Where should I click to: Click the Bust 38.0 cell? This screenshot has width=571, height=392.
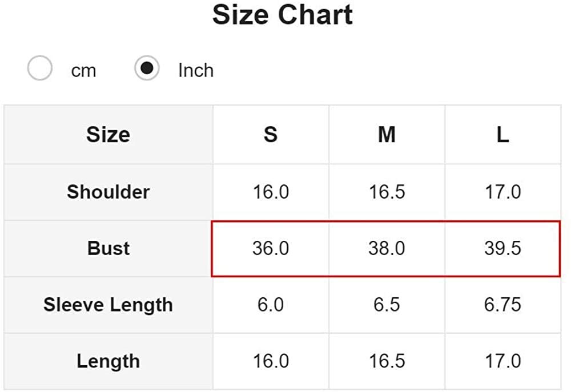click(387, 248)
